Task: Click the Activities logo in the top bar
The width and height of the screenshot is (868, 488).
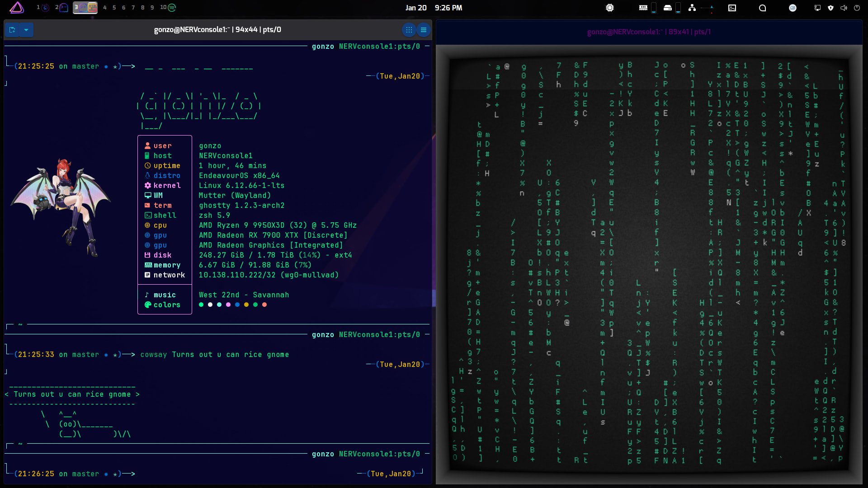Action: pos(17,8)
